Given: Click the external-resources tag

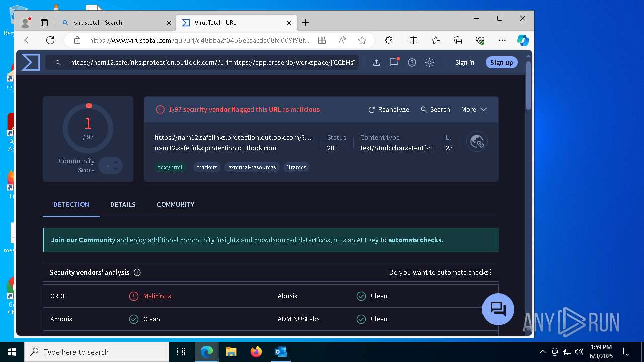Looking at the screenshot, I should [252, 167].
